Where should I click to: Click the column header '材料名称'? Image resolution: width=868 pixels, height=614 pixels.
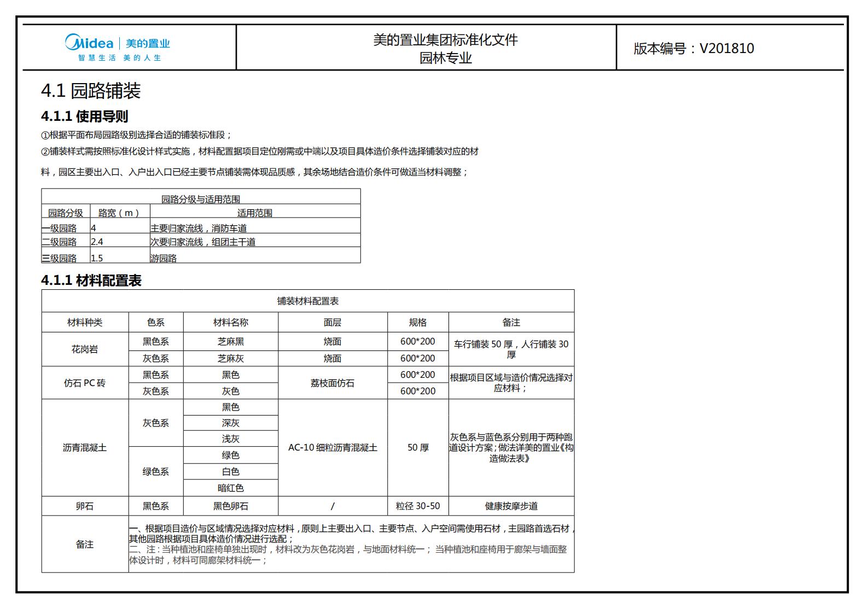click(231, 323)
